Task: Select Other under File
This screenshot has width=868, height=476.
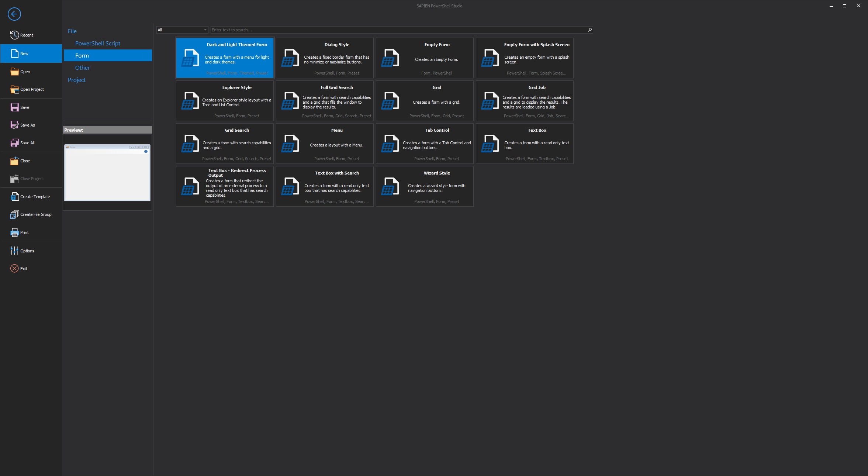Action: (83, 68)
